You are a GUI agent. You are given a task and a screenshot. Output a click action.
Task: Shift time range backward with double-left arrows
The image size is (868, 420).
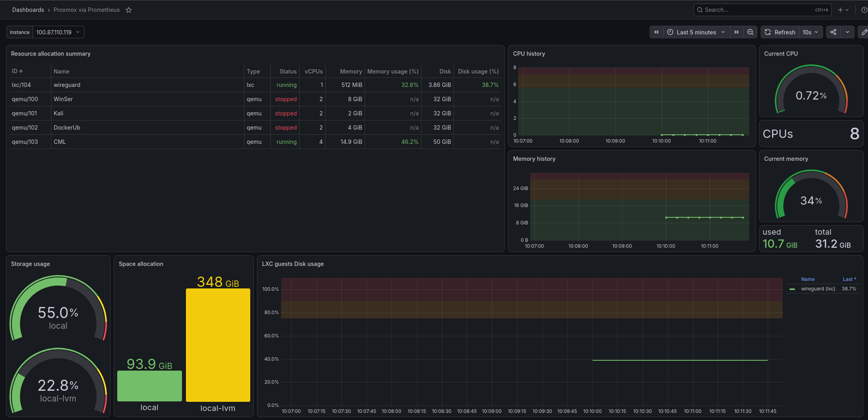pos(656,32)
